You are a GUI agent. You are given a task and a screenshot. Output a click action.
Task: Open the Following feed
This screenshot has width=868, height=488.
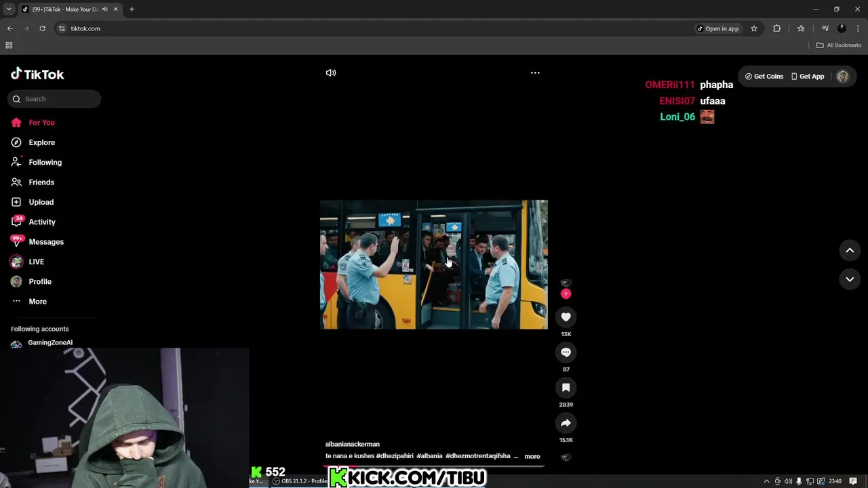36,162
